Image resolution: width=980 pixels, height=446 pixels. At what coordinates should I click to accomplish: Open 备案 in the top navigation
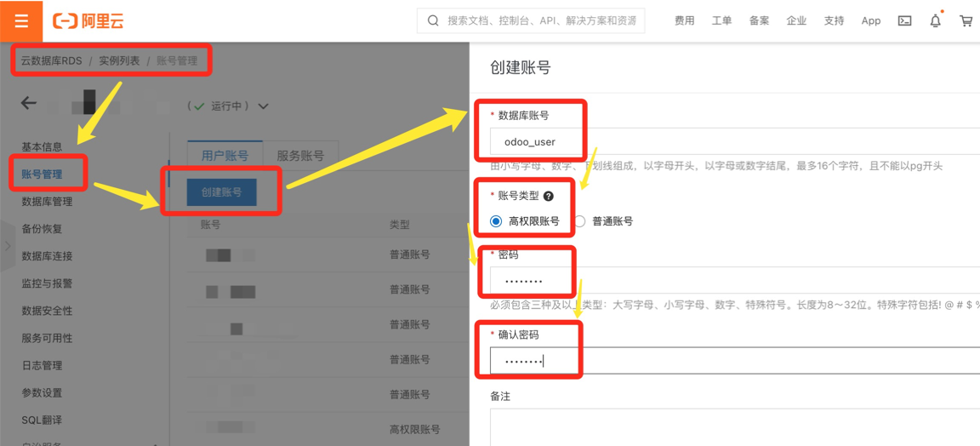coord(759,20)
